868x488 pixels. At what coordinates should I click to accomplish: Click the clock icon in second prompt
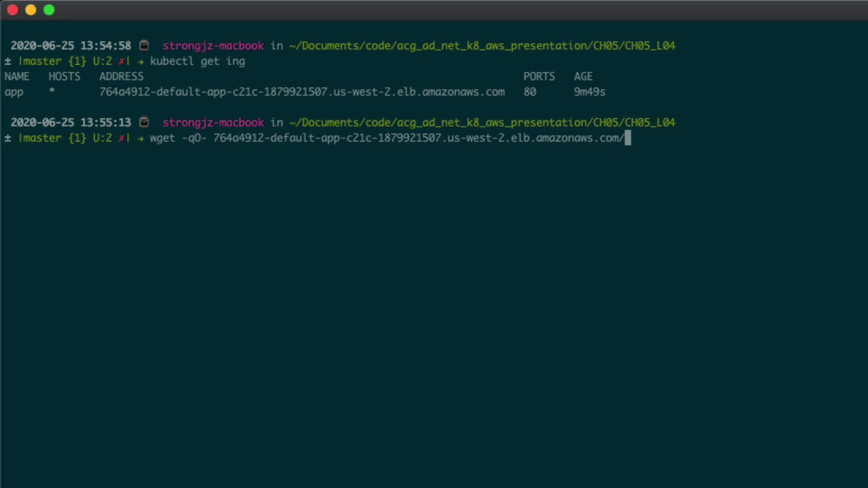[x=144, y=122]
